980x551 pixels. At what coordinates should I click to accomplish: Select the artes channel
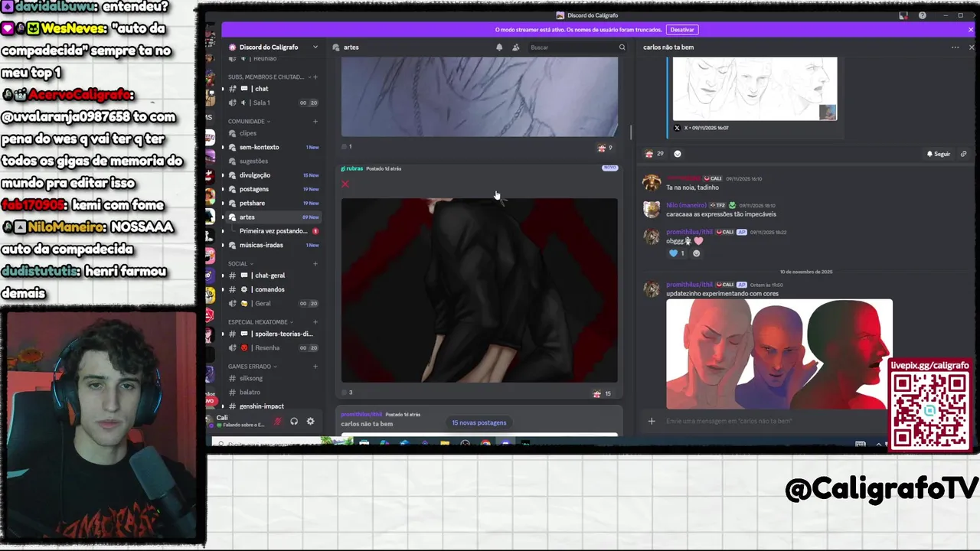(272, 217)
